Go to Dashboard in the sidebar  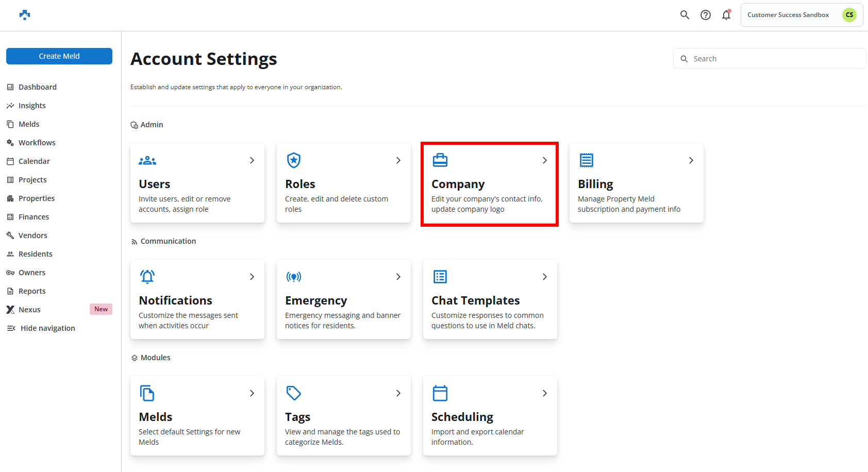click(x=38, y=87)
